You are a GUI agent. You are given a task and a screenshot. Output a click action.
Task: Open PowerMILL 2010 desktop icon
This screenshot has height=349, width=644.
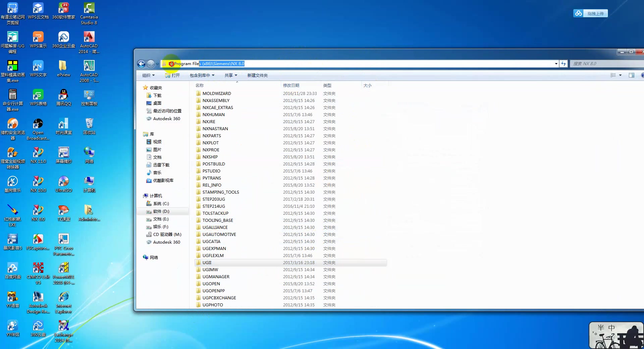[63, 273]
